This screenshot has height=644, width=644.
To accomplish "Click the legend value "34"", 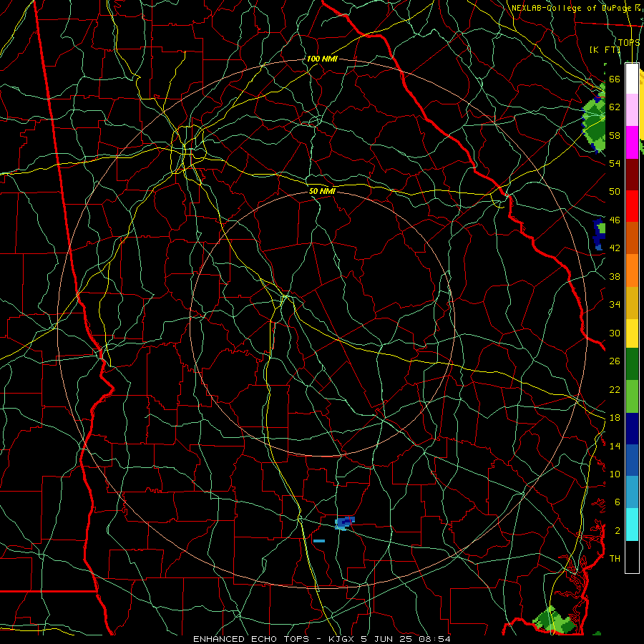I will [615, 305].
